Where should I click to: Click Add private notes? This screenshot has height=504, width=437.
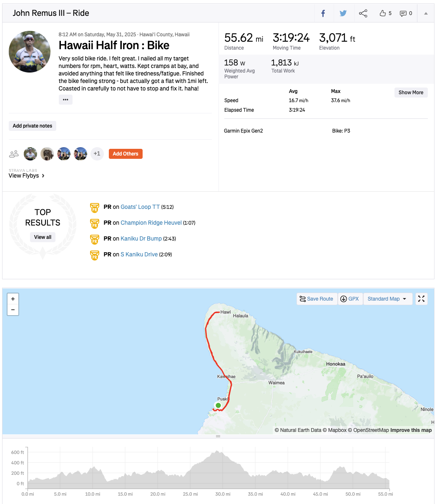tap(33, 126)
